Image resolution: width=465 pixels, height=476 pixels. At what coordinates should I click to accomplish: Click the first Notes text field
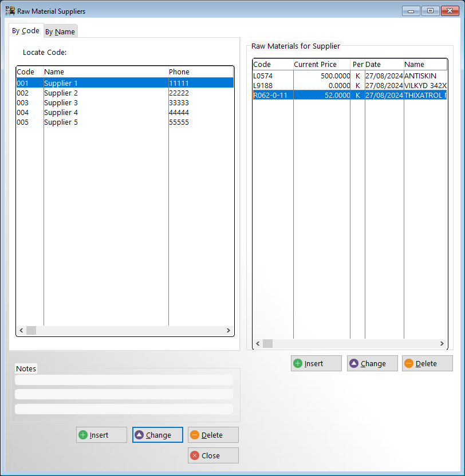[124, 380]
